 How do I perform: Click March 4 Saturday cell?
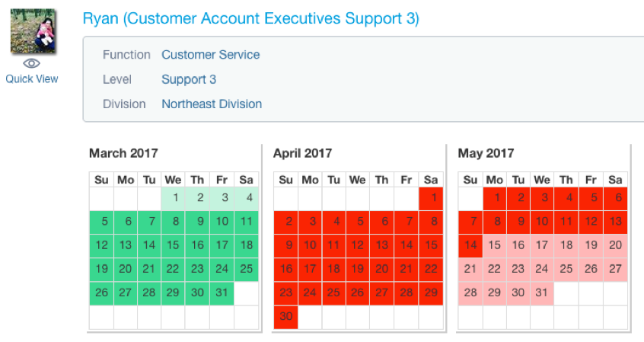pos(247,199)
